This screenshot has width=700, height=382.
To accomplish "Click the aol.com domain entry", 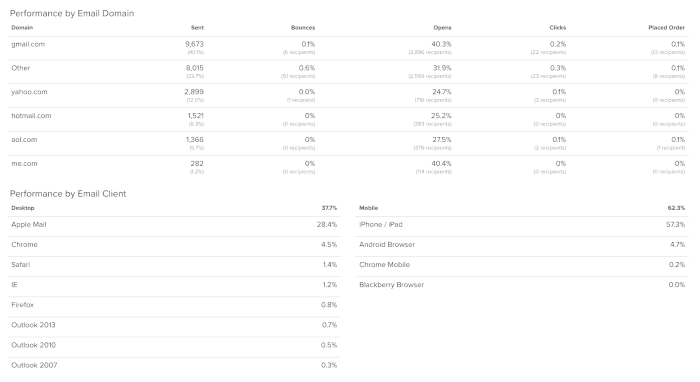I will pyautogui.click(x=24, y=140).
